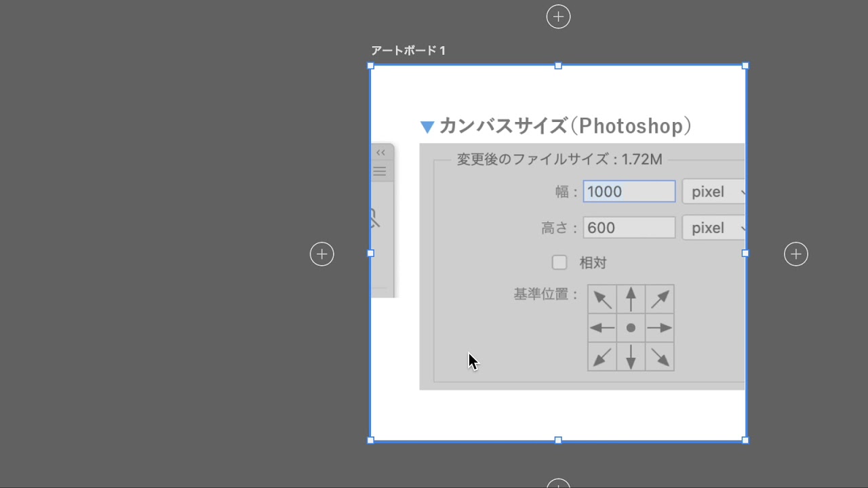Image resolution: width=868 pixels, height=488 pixels.
Task: Select the bottom-right arrow in the 基準位置 grid
Action: coord(659,357)
